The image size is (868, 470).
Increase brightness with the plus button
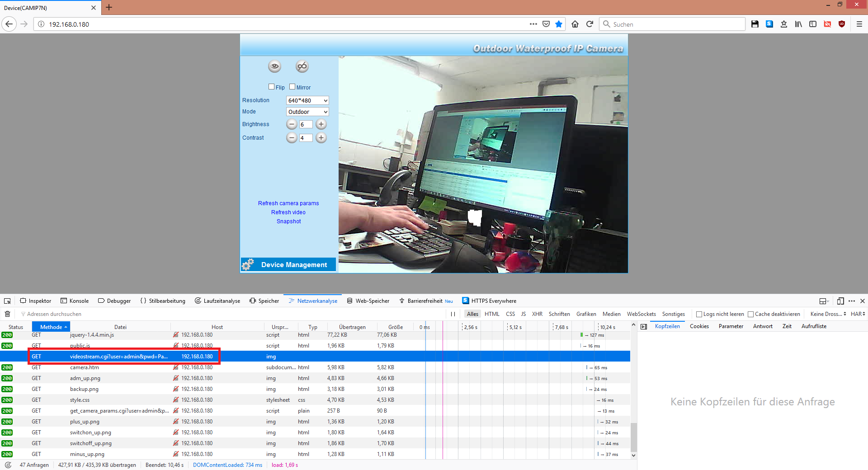pos(321,124)
